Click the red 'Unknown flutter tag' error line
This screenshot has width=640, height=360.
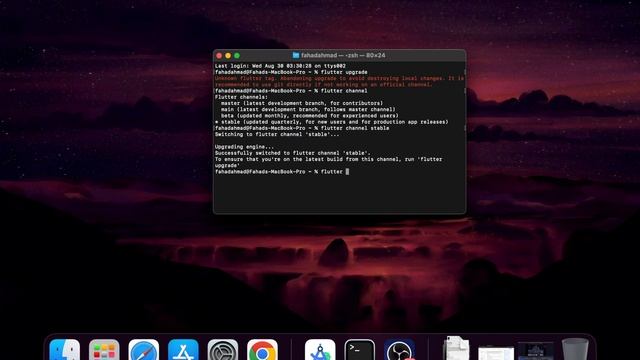[339, 78]
